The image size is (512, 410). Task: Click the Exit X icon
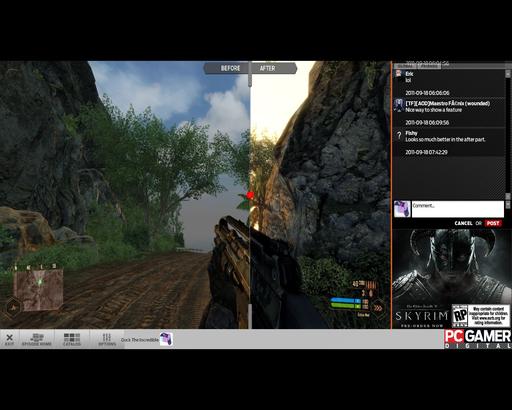click(10, 338)
